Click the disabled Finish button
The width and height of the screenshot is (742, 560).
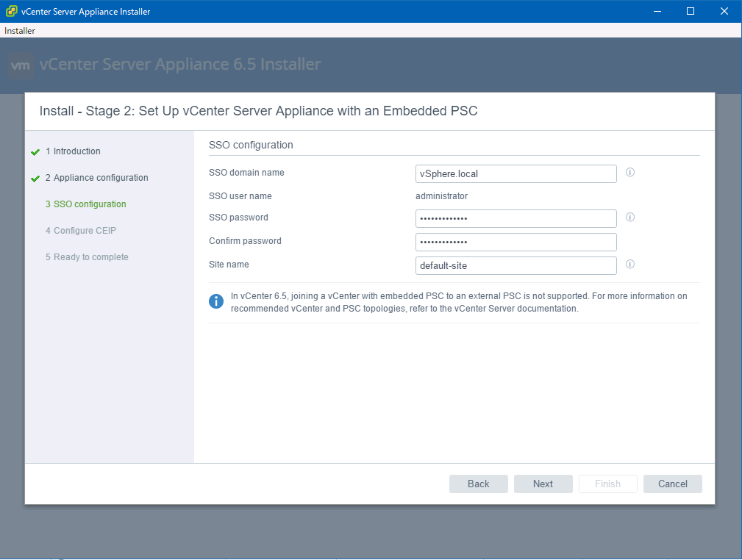pyautogui.click(x=607, y=484)
